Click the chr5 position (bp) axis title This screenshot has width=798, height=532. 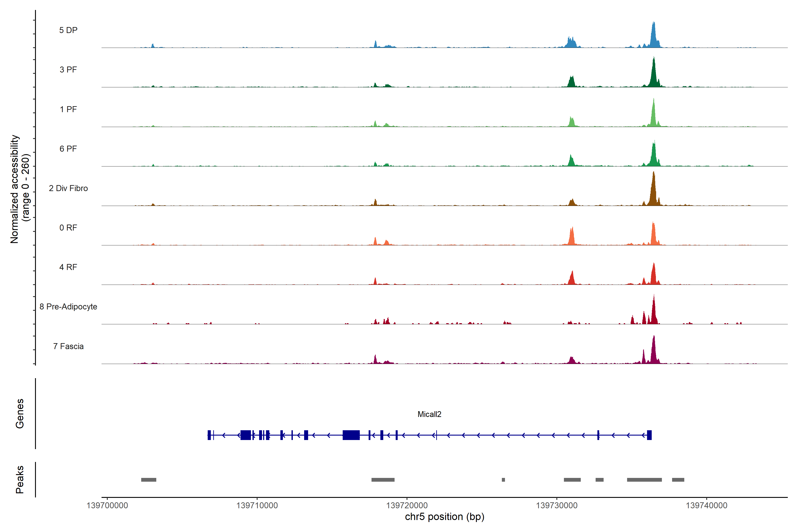(444, 517)
